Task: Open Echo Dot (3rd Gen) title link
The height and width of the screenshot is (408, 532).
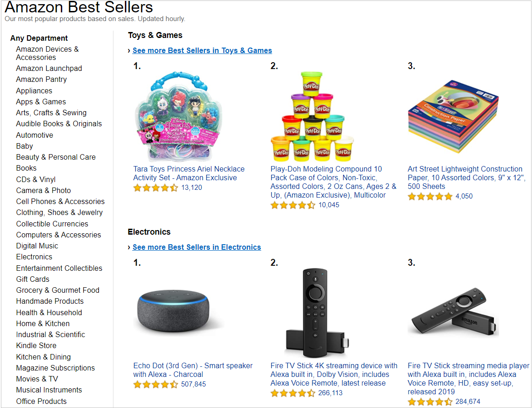Action: (193, 370)
